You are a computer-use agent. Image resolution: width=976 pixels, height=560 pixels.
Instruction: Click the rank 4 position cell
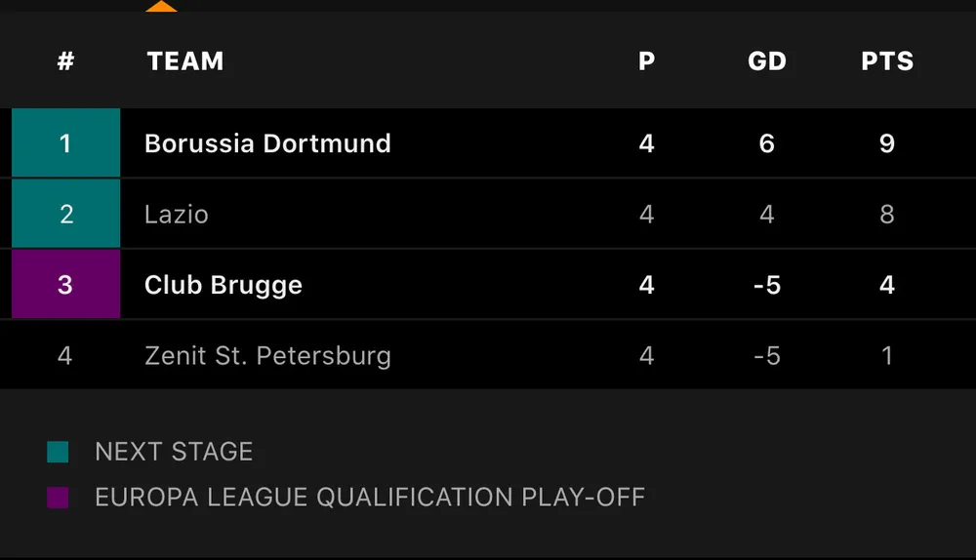(65, 355)
